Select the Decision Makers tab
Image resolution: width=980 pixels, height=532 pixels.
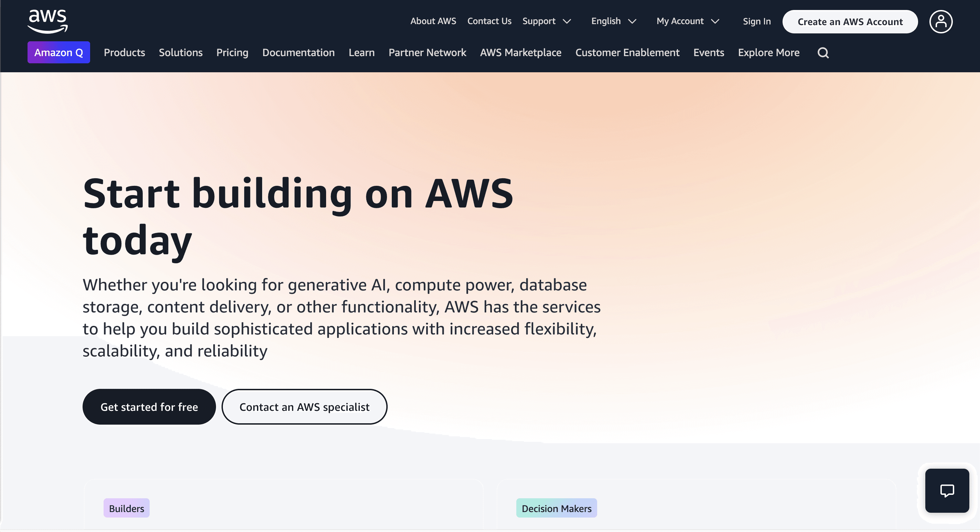point(556,508)
